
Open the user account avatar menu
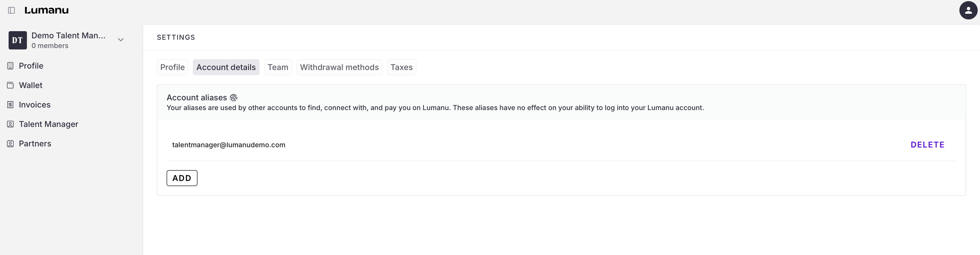point(968,10)
